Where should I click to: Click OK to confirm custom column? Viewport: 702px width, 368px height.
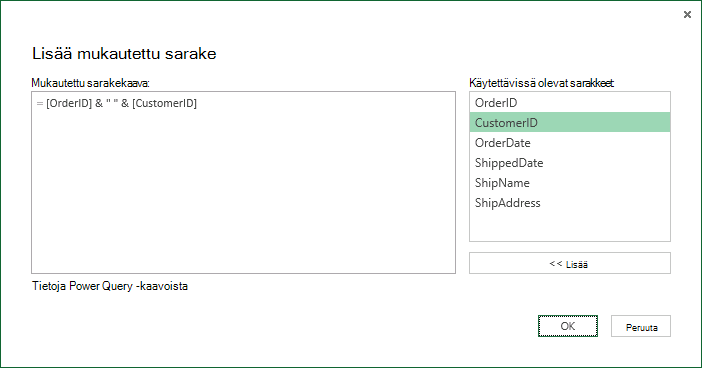pyautogui.click(x=568, y=326)
